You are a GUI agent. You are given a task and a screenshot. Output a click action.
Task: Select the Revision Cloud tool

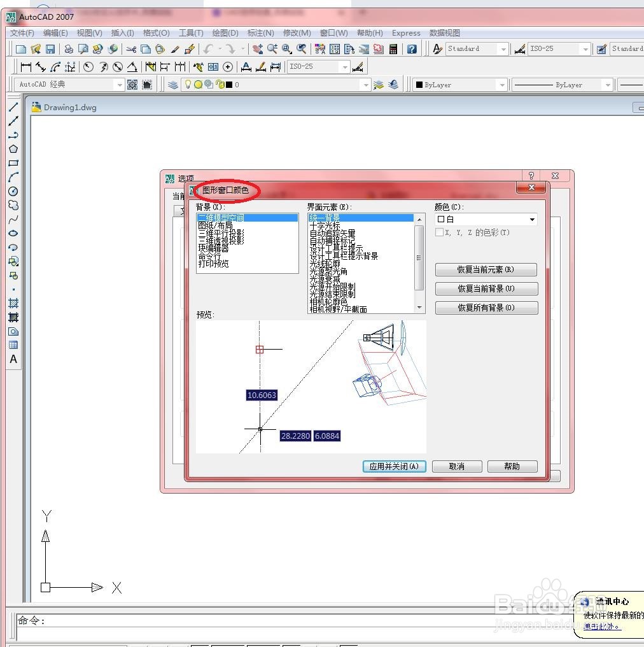13,205
